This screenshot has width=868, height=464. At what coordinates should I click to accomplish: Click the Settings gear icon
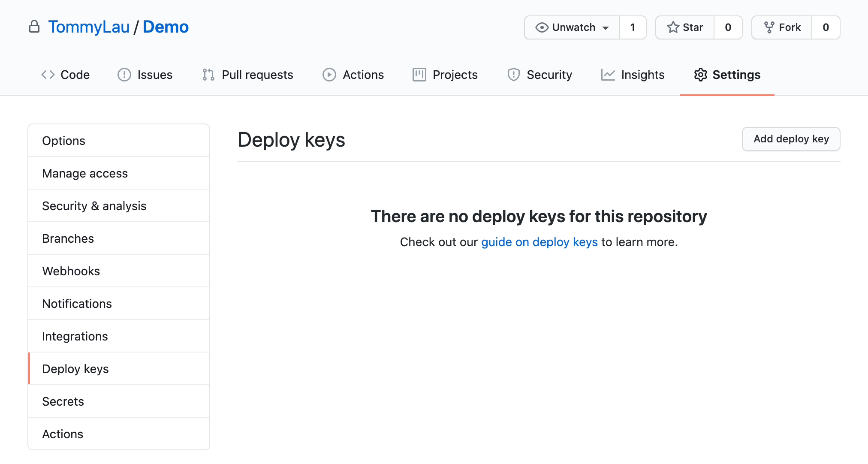(700, 75)
